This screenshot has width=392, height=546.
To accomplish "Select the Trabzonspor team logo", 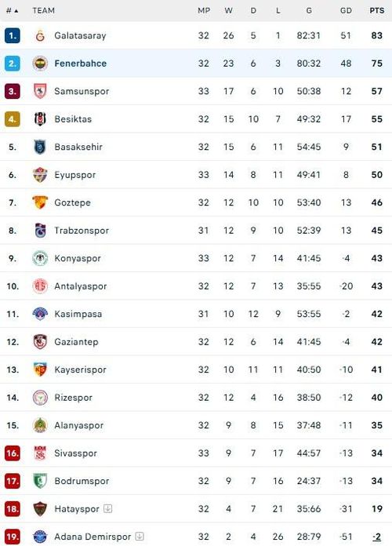I will click(40, 231).
